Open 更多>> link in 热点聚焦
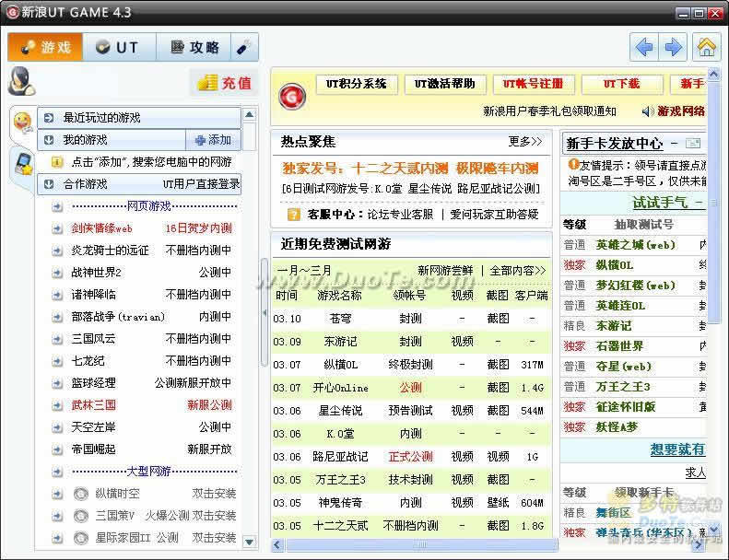729x560 pixels. (525, 142)
